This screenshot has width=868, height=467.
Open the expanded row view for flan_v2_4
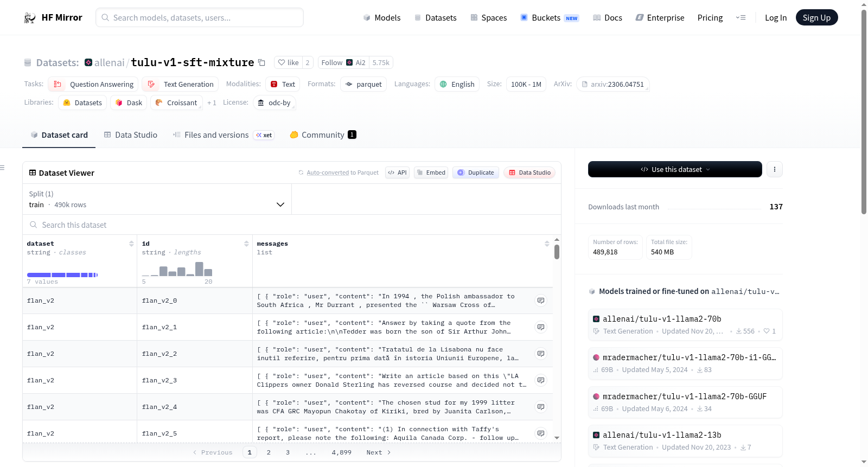click(541, 407)
